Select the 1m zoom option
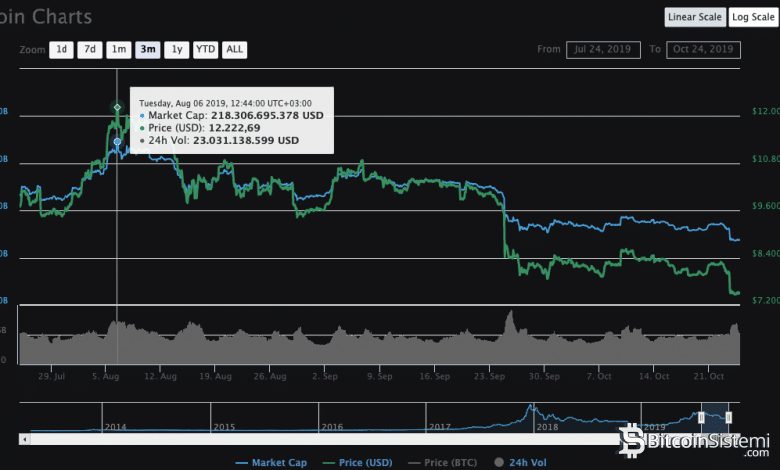 [119, 49]
